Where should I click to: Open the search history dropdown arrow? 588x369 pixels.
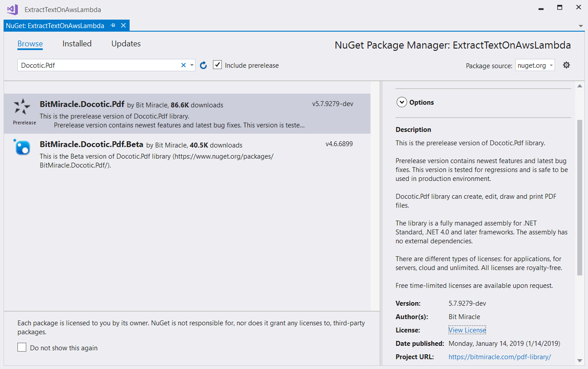(x=192, y=66)
